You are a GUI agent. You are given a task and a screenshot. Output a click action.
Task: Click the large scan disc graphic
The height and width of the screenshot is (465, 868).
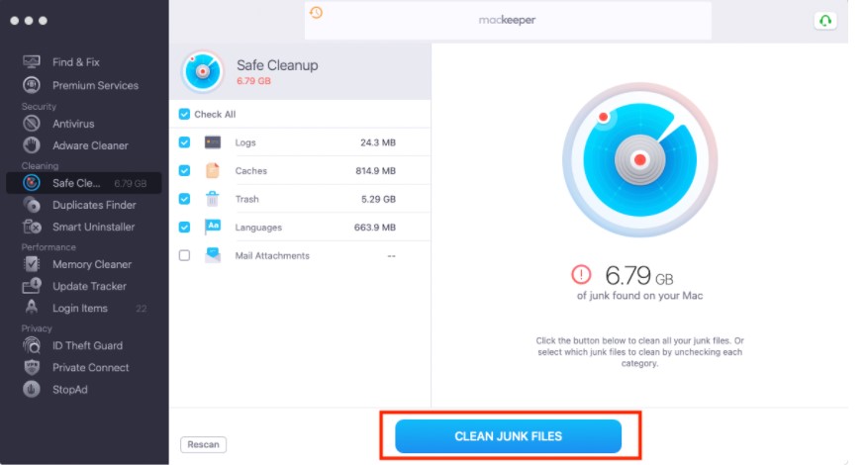click(640, 160)
